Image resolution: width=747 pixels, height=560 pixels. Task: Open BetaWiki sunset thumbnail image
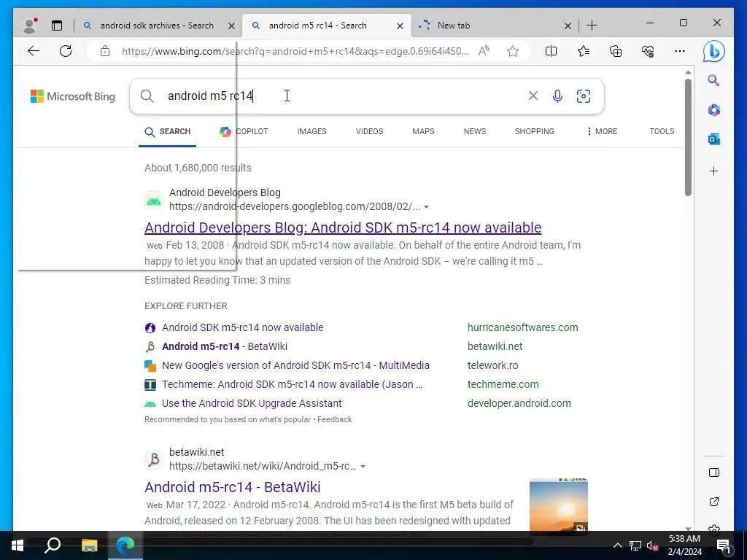click(x=558, y=506)
